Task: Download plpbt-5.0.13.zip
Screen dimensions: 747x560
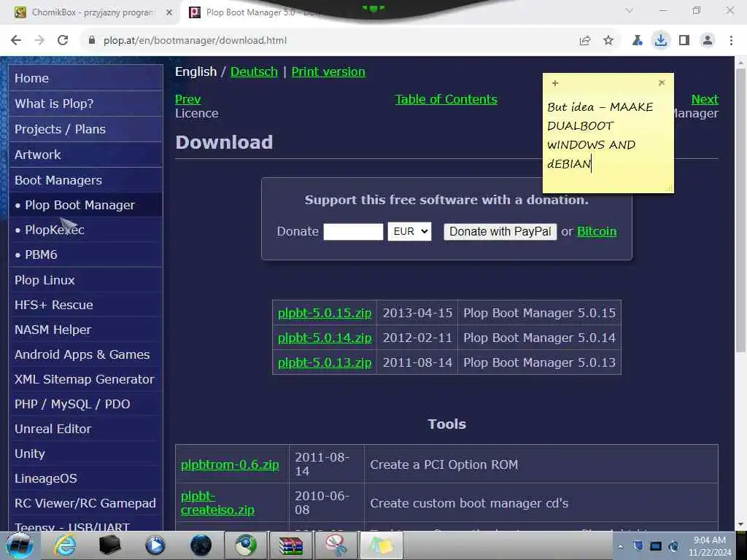Action: [x=325, y=362]
